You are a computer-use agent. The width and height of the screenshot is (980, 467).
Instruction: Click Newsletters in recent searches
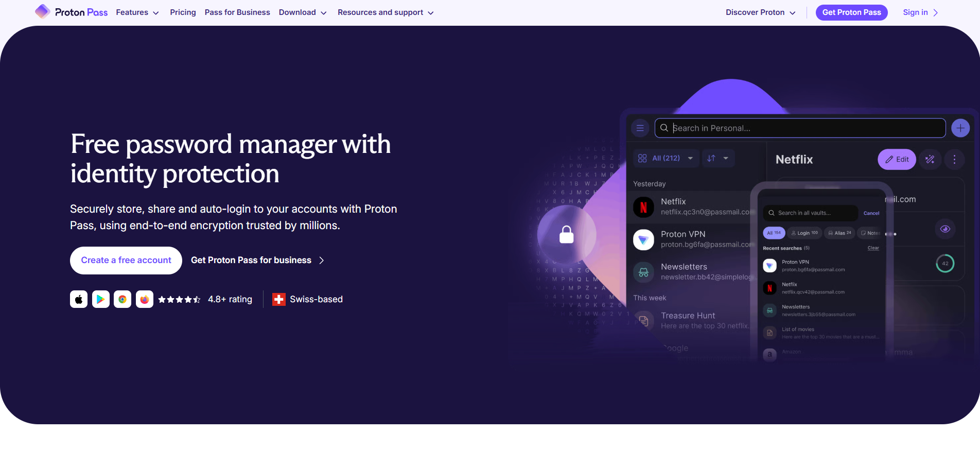821,310
